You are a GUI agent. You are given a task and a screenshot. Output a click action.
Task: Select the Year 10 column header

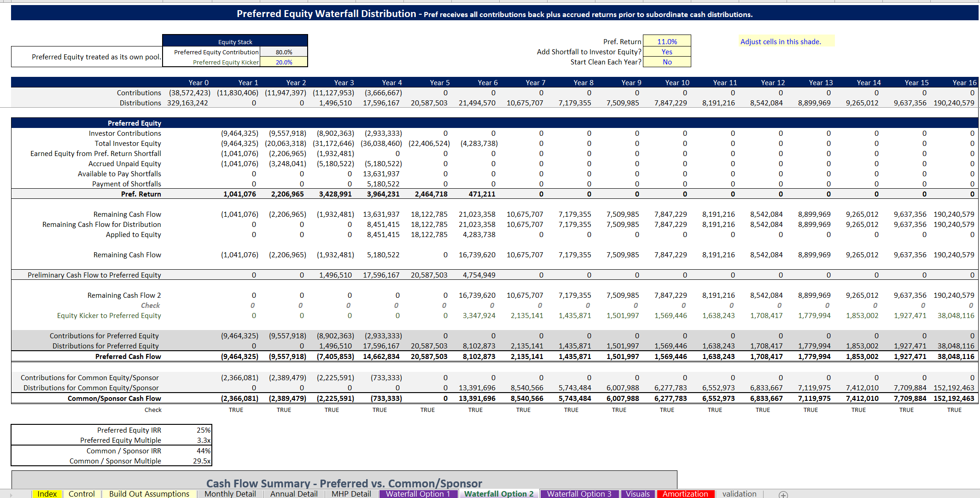677,82
